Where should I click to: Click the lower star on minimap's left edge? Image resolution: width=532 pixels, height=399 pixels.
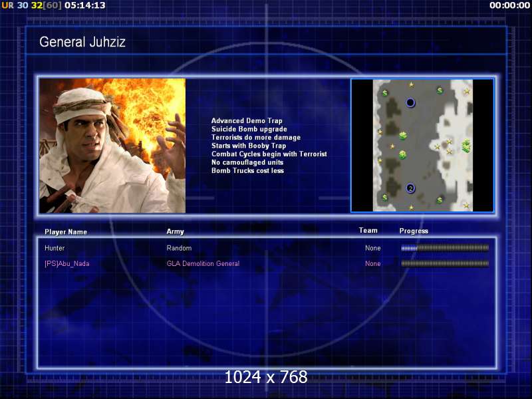click(x=380, y=160)
